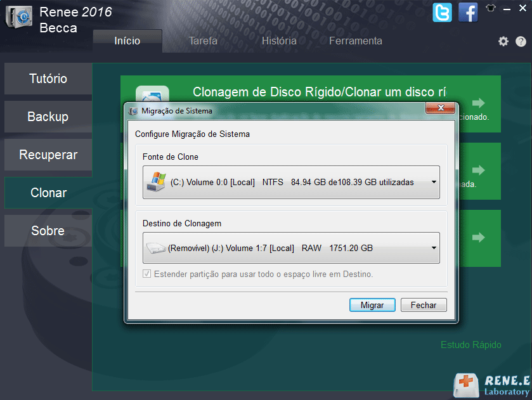The width and height of the screenshot is (532, 400).
Task: Open the Ferramenta tab
Action: [x=356, y=41]
